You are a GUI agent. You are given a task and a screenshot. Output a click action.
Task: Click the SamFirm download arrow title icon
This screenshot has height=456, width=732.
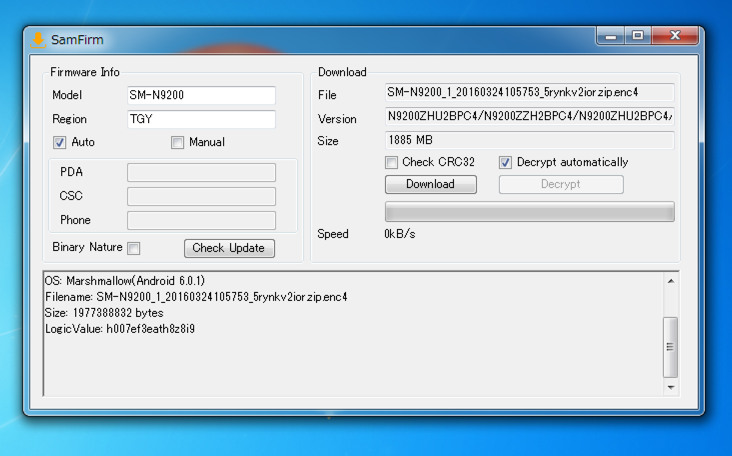coord(38,40)
